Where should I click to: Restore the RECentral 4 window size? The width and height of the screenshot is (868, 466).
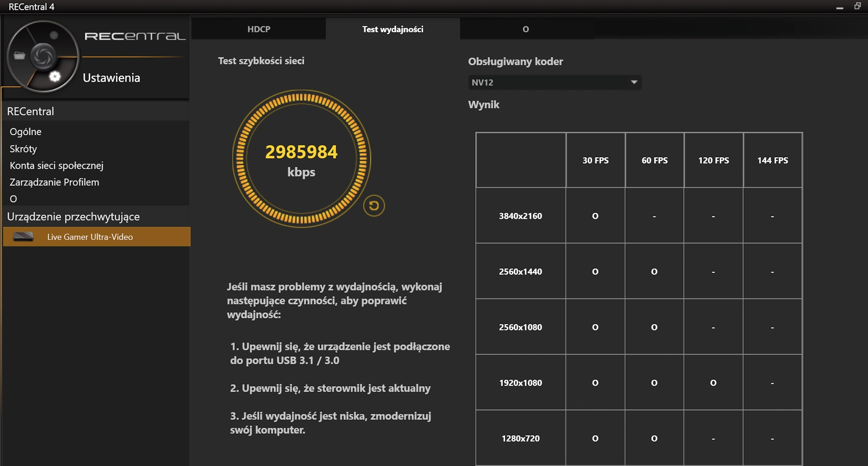click(858, 6)
